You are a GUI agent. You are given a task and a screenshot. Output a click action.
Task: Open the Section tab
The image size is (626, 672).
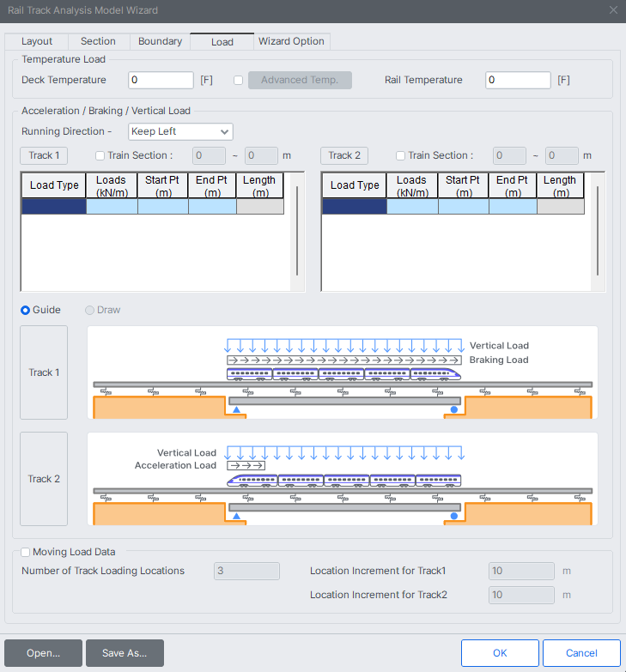click(98, 41)
